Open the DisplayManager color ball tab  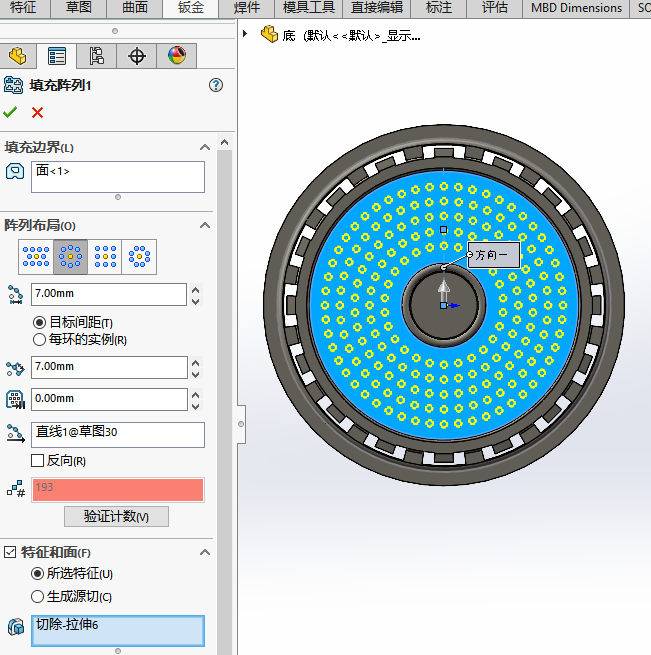177,56
